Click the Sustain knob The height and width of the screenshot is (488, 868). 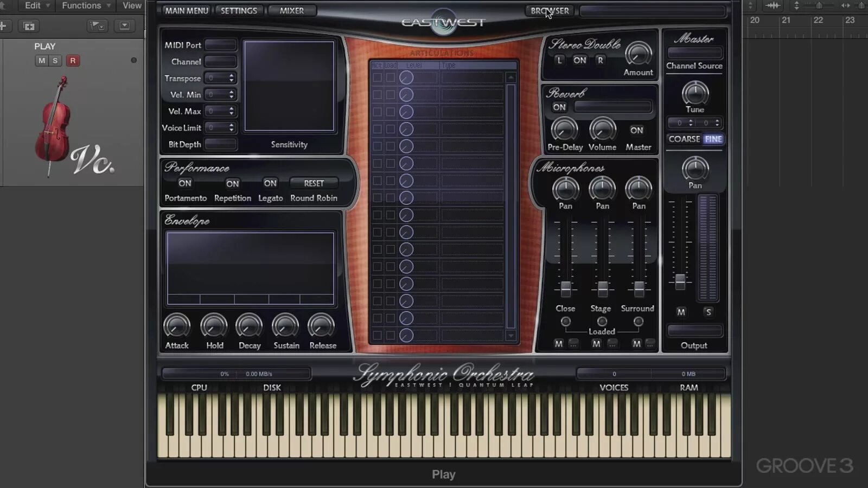pyautogui.click(x=285, y=326)
